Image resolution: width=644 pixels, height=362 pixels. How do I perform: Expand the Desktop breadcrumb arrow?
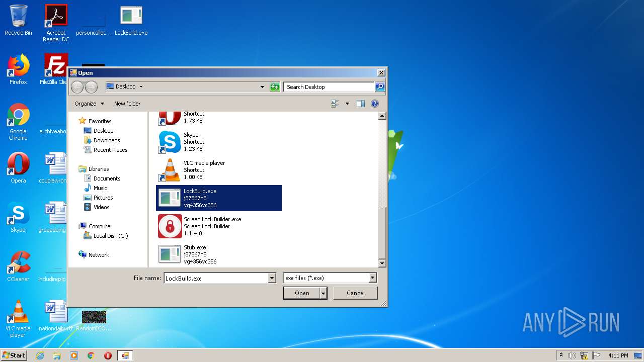click(141, 86)
